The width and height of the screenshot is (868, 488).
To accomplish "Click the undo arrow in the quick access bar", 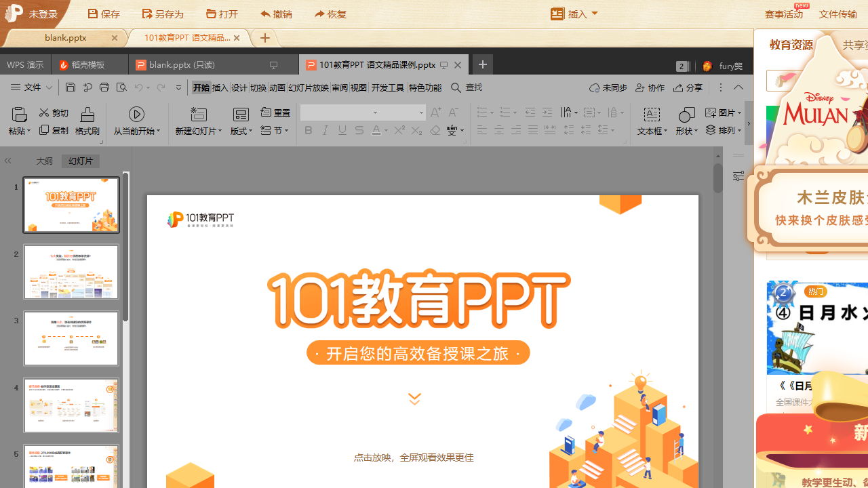I will point(138,87).
